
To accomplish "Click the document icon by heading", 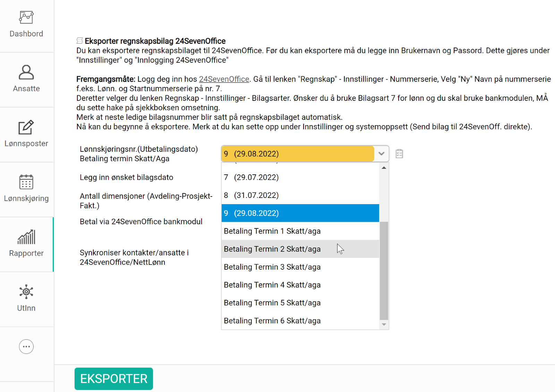I will coord(80,41).
